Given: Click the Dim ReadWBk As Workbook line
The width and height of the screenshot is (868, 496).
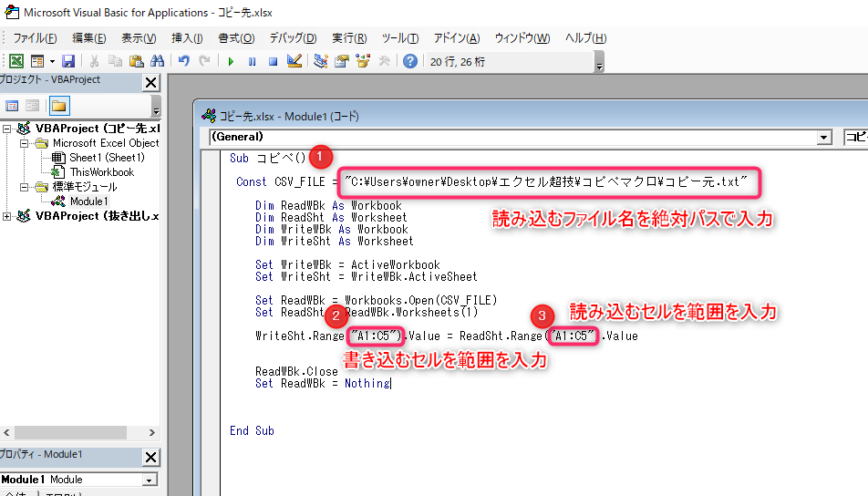Looking at the screenshot, I should point(328,205).
